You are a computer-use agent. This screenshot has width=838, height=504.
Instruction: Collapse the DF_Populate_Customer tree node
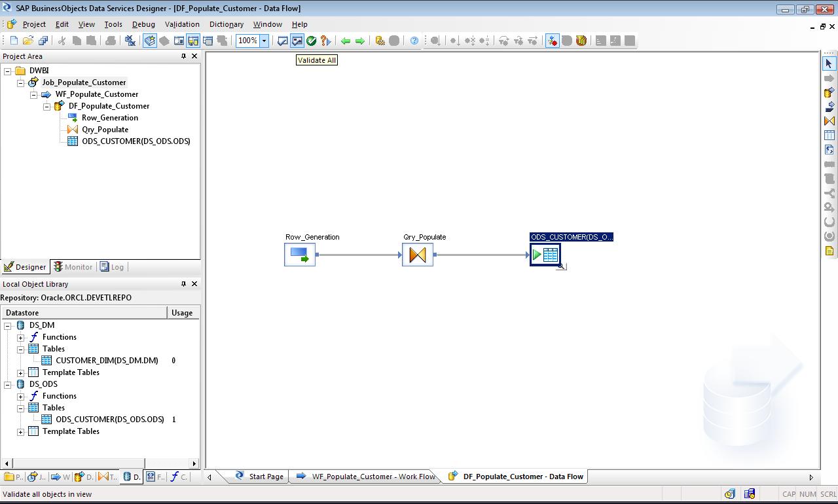click(47, 106)
